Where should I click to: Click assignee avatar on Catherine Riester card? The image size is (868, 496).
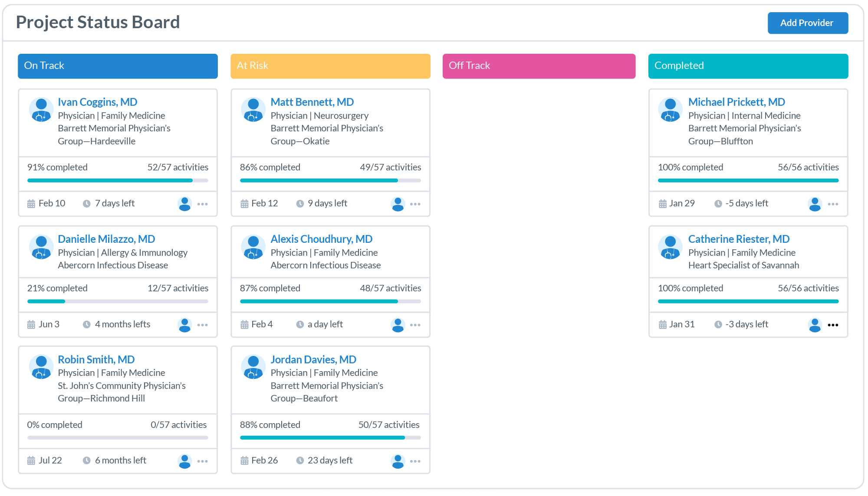[815, 325]
